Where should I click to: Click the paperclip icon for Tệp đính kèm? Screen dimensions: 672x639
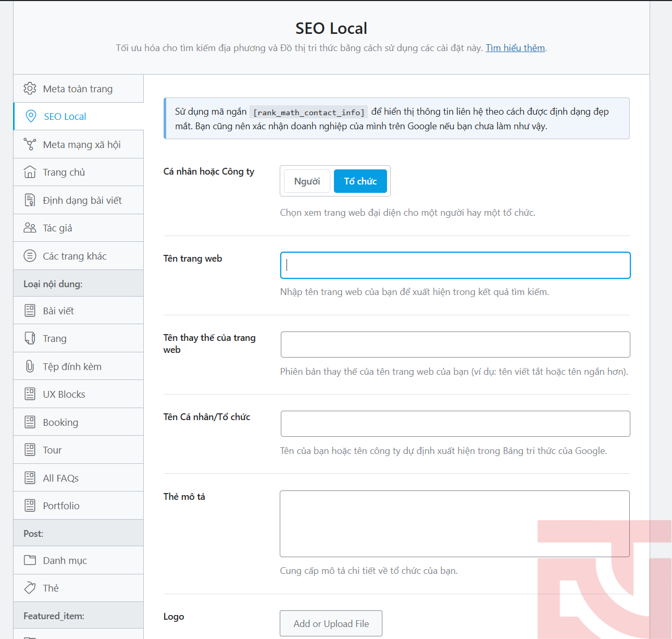(x=30, y=366)
